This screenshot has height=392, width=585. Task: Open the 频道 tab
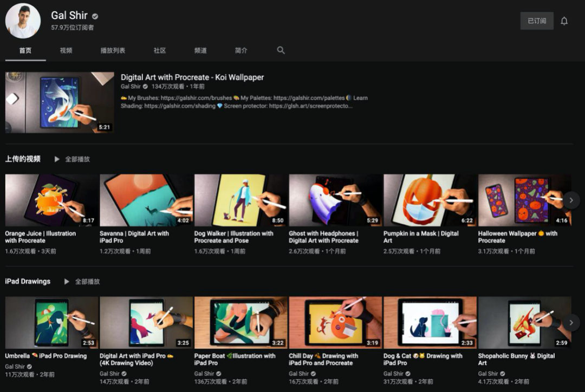pos(200,50)
